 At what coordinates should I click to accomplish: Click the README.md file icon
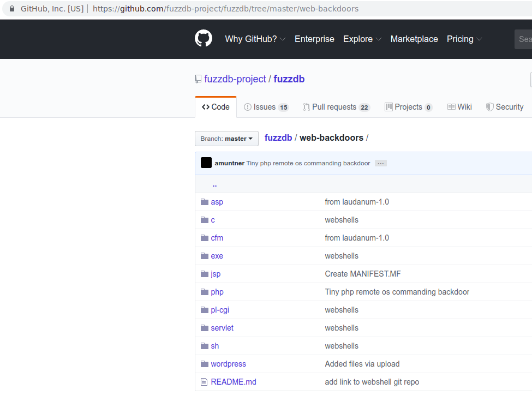[x=205, y=382]
